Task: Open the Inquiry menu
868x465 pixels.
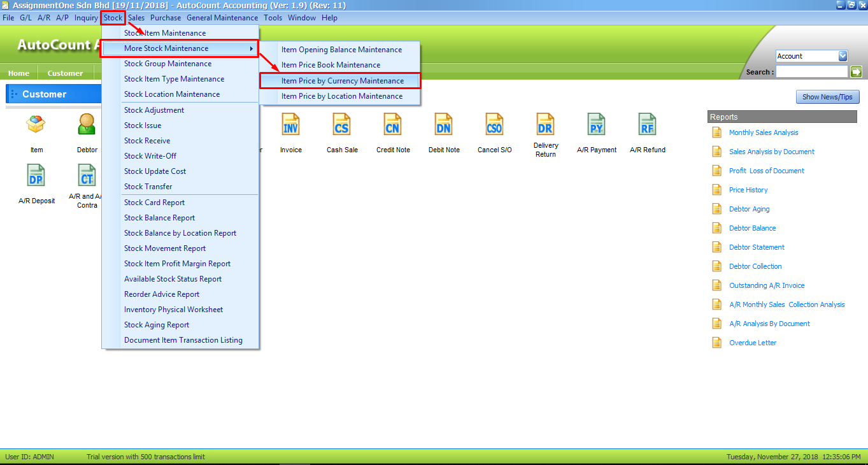Action: (x=86, y=18)
